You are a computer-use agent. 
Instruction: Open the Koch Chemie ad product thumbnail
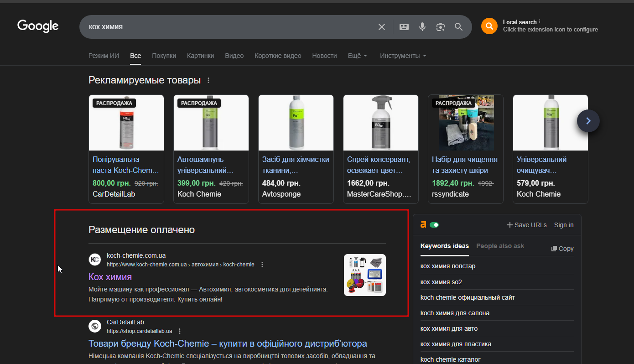[365, 275]
